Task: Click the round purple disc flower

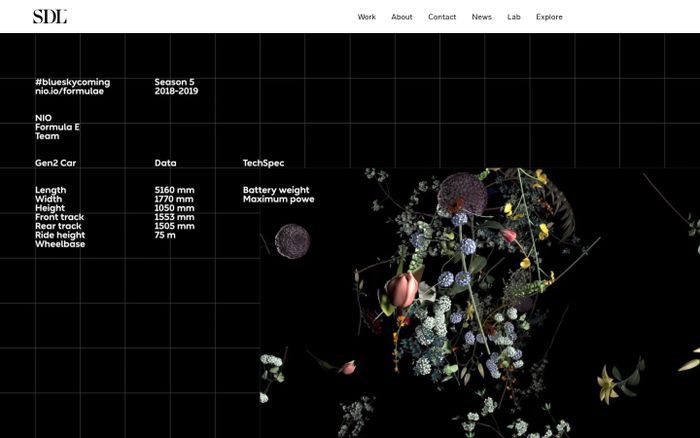Action: point(292,241)
